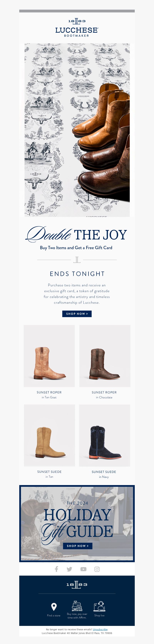Click the toile boots hero banner
Viewport: 154px width, 644px height.
pyautogui.click(x=77, y=130)
